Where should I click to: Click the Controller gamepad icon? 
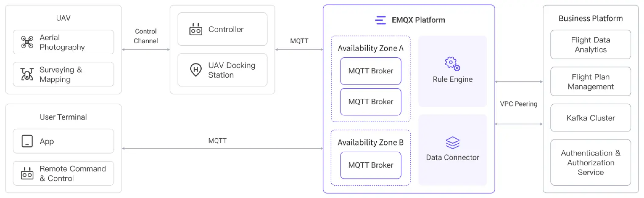(195, 30)
